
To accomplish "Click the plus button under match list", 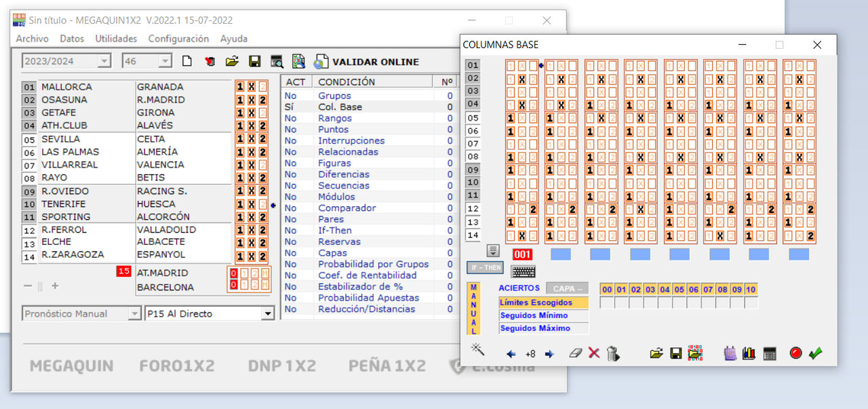I will [x=55, y=286].
